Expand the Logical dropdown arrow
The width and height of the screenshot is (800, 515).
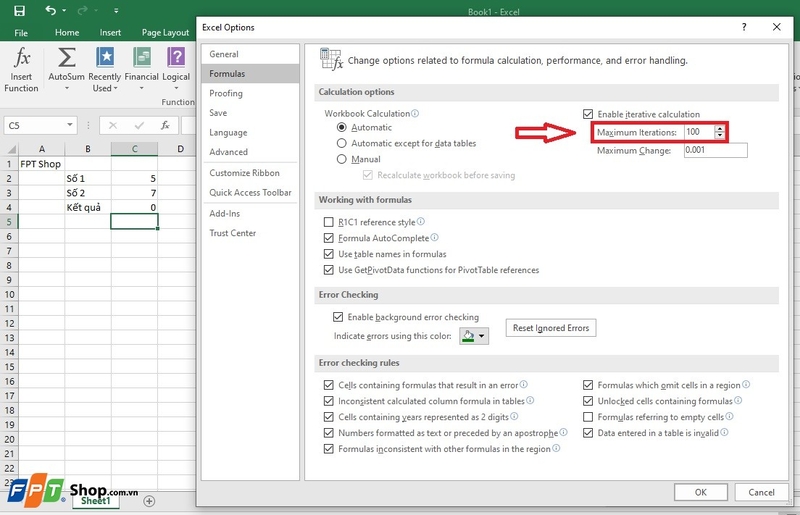(176, 89)
